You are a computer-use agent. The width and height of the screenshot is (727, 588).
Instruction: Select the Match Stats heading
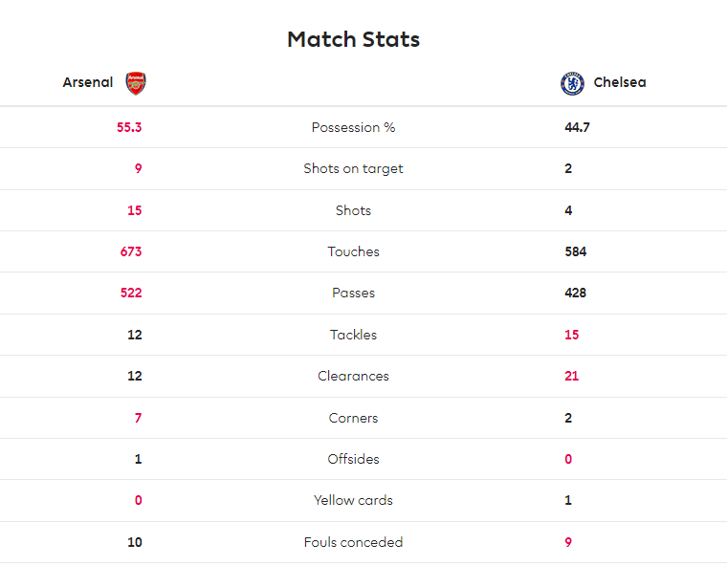(353, 39)
